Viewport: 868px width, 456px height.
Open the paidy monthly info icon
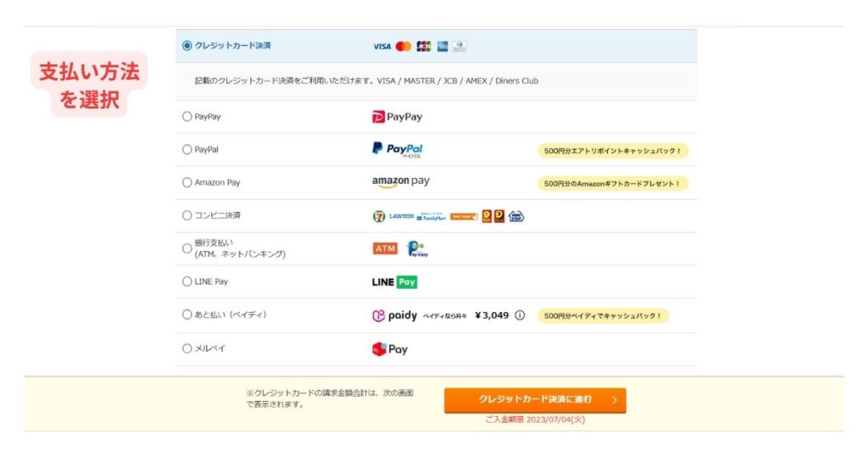(520, 315)
